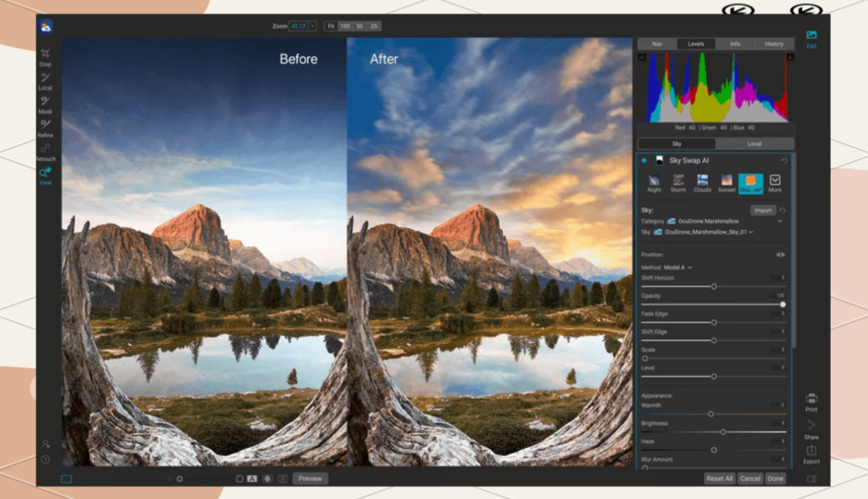This screenshot has width=868, height=499.
Task: Pick the Retouch tool
Action: pyautogui.click(x=45, y=152)
